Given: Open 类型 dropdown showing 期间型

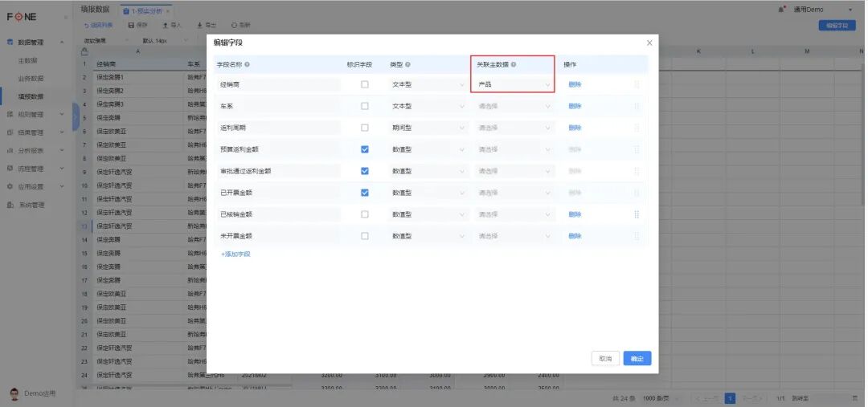Looking at the screenshot, I should 428,128.
